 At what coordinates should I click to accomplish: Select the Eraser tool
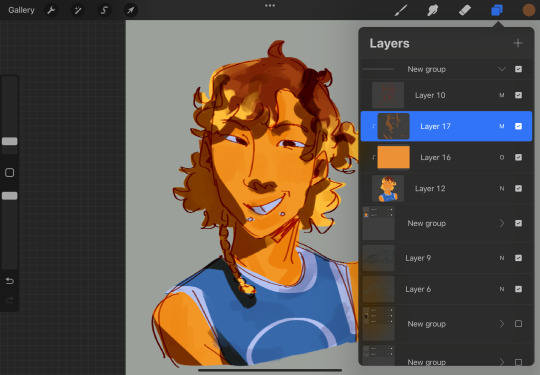465,10
